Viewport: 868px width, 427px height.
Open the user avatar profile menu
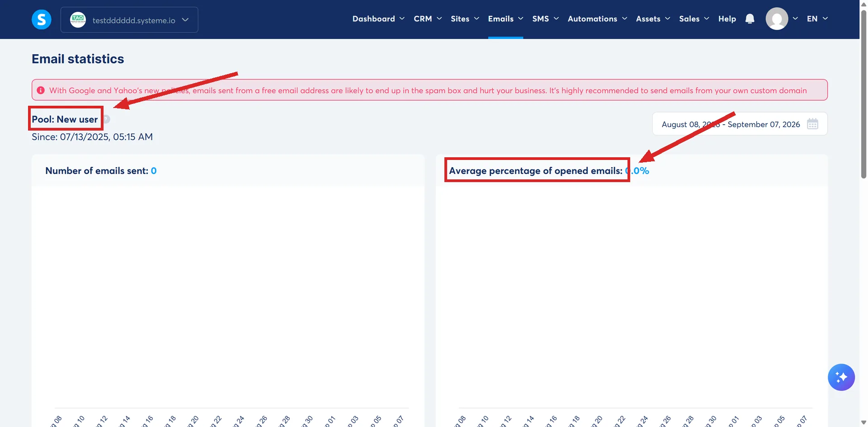pyautogui.click(x=777, y=19)
